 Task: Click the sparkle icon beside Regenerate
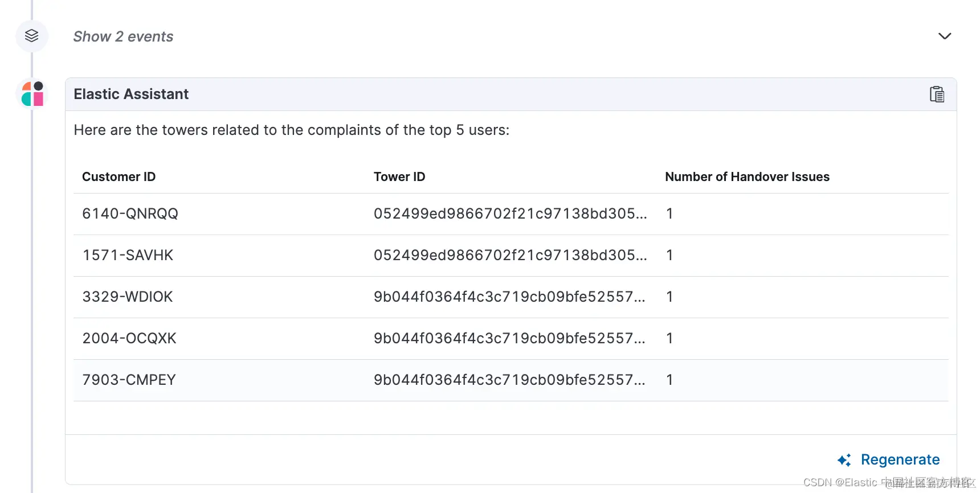[x=844, y=460]
